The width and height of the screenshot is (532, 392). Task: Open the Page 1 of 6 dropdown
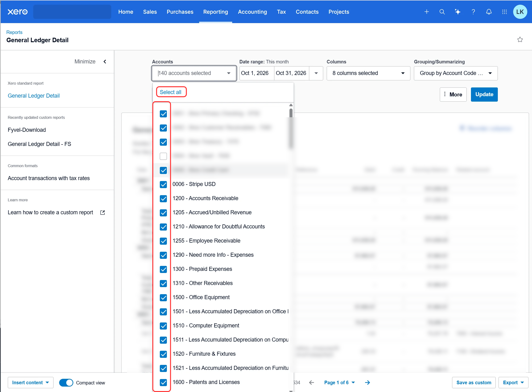coord(339,383)
